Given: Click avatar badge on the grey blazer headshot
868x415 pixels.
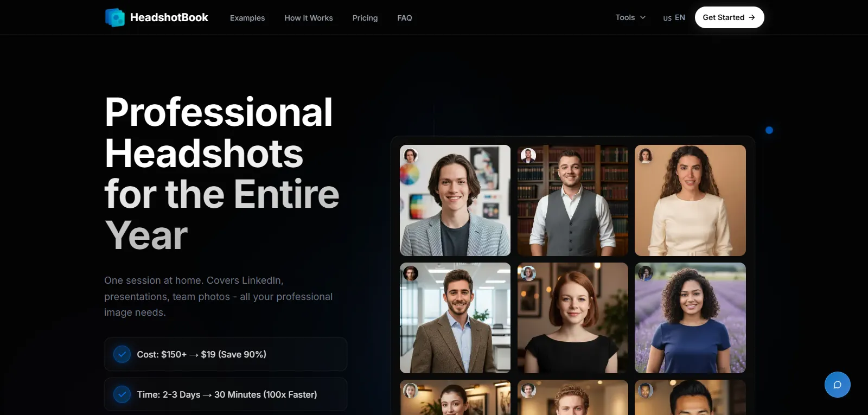Looking at the screenshot, I should [x=411, y=156].
